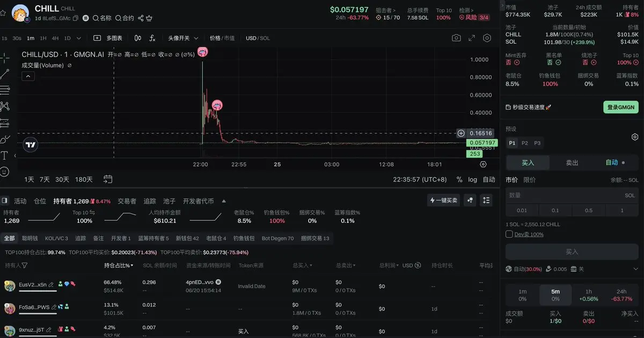Select the trend line drawing tool
644x338 pixels.
[5, 74]
